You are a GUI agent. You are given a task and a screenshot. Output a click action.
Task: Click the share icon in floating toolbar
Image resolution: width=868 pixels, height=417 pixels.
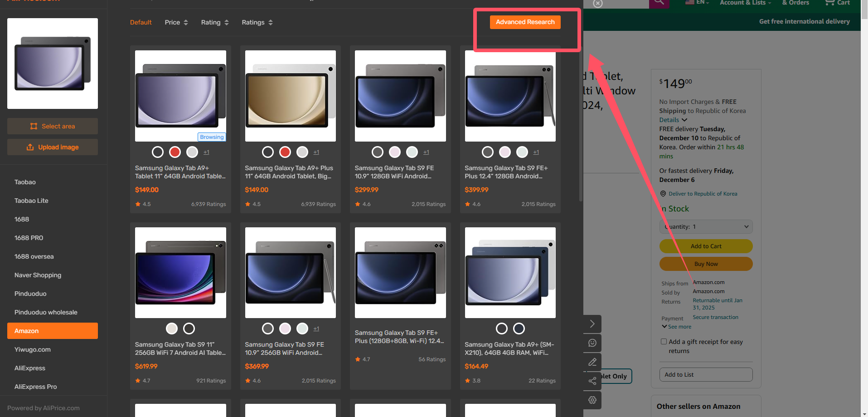(x=592, y=381)
